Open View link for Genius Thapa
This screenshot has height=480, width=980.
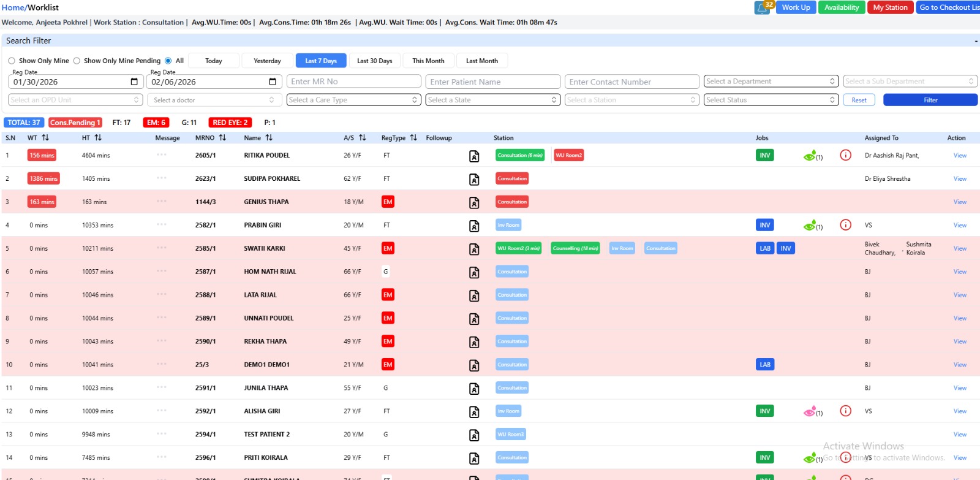959,202
